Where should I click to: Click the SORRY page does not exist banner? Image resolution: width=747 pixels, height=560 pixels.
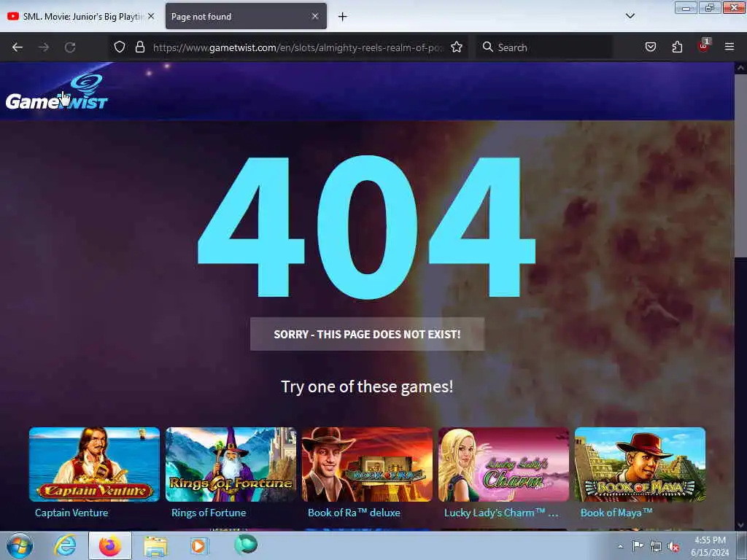(368, 334)
